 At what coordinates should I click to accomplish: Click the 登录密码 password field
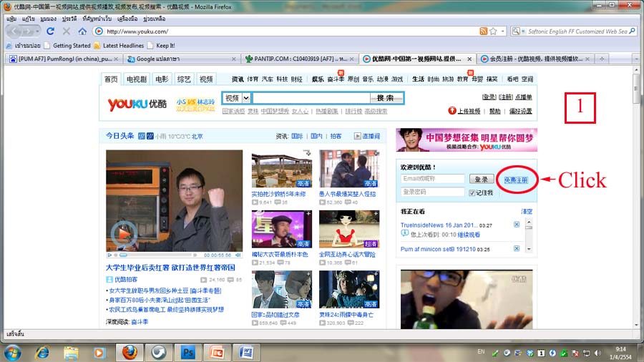432,192
